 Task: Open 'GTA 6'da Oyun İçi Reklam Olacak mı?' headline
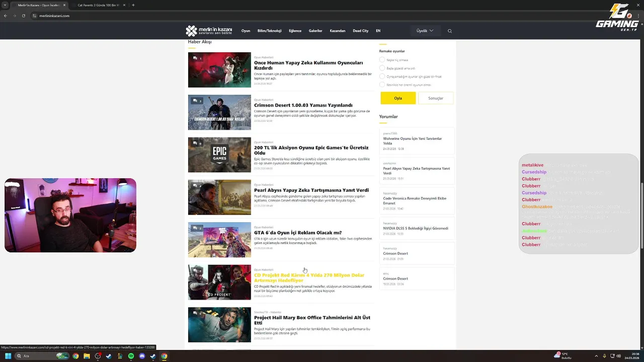point(298,233)
